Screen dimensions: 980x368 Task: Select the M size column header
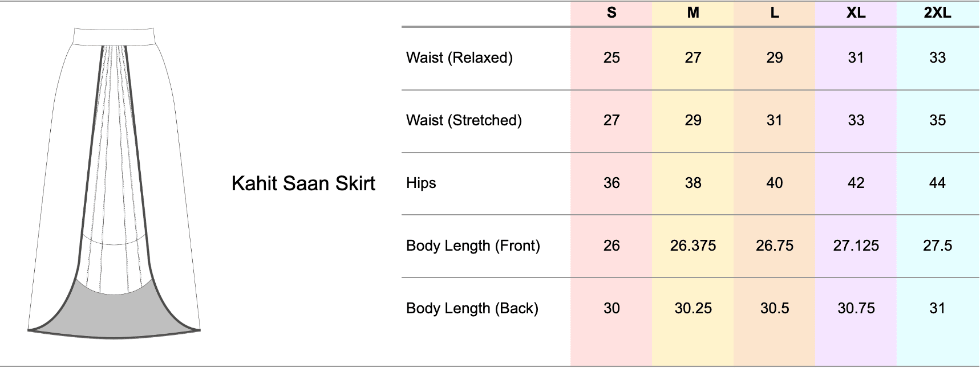(x=693, y=13)
